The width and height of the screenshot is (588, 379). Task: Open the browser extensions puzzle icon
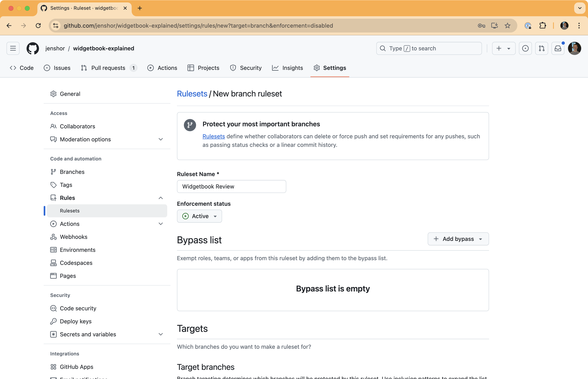(x=542, y=26)
